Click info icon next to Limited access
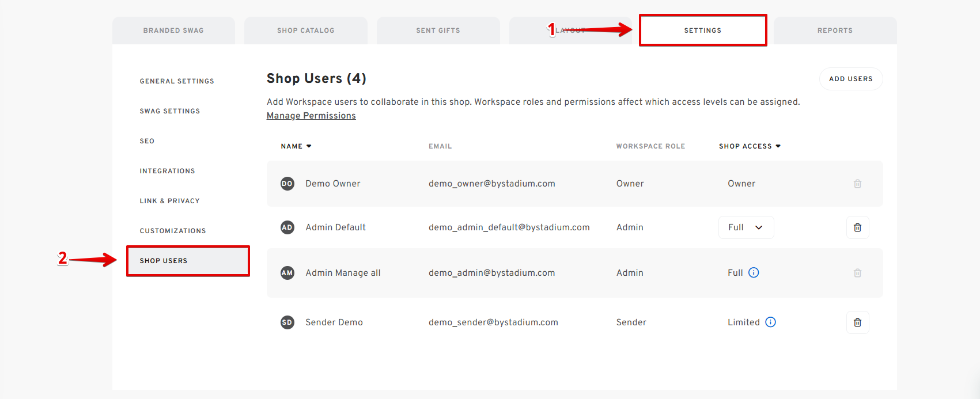The width and height of the screenshot is (980, 399). (x=770, y=322)
